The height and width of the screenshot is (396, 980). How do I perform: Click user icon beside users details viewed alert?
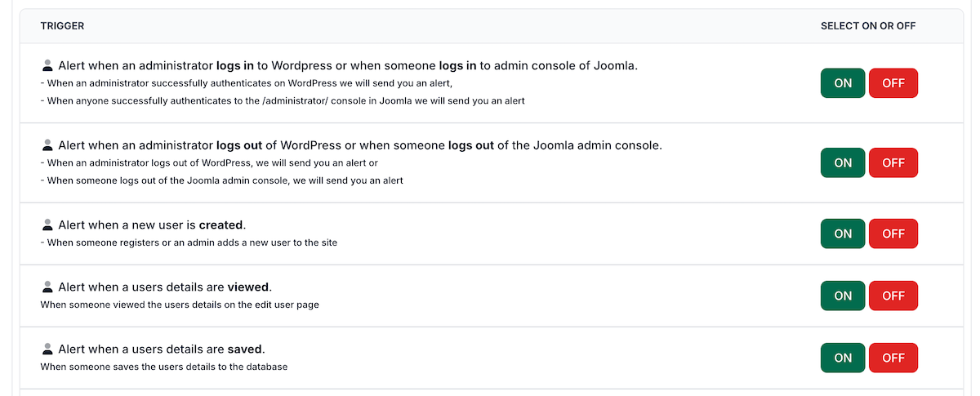coord(47,287)
